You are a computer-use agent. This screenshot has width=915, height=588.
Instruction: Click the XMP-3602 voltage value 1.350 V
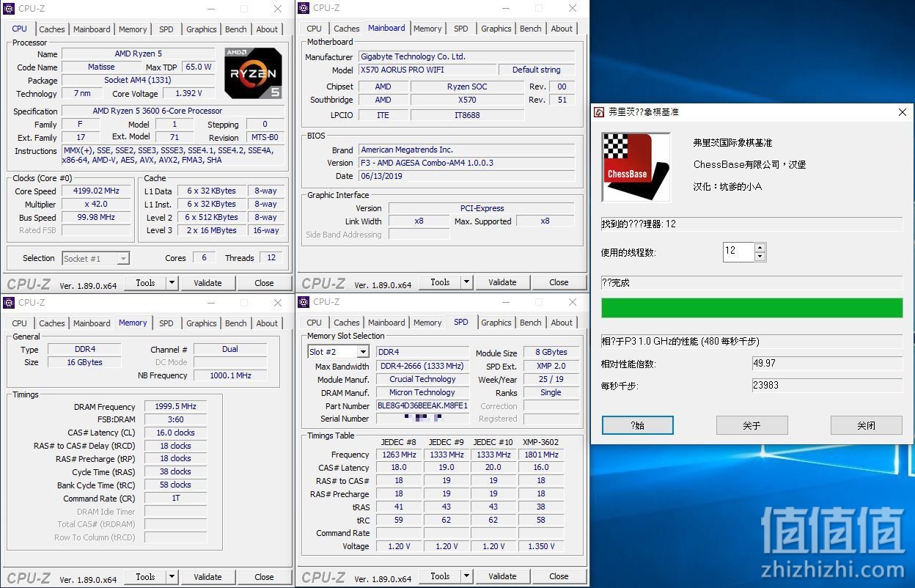[541, 546]
